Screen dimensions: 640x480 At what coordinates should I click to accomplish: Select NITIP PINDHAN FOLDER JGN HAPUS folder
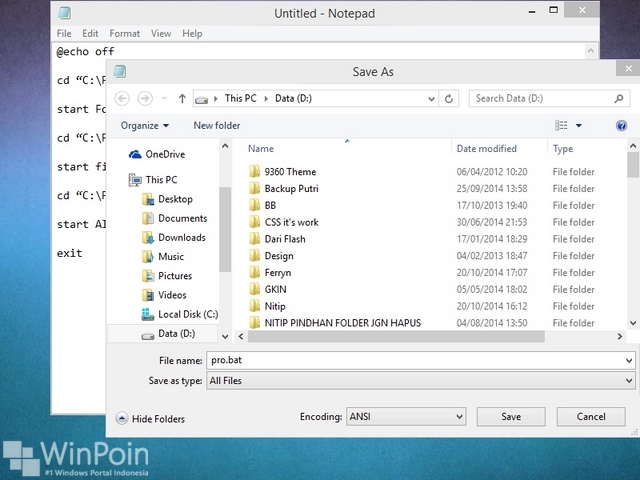tap(335, 322)
